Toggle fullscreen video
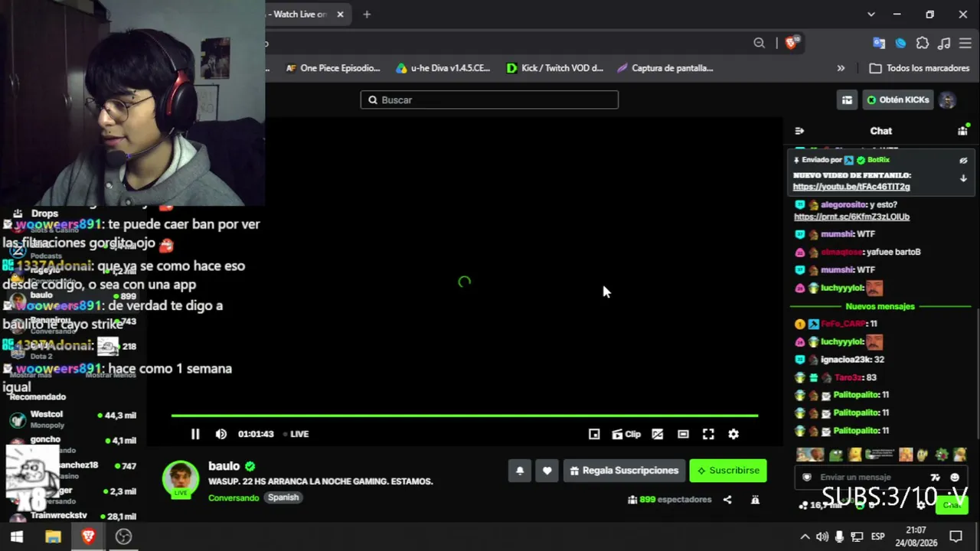Viewport: 980px width, 551px height. tap(708, 434)
